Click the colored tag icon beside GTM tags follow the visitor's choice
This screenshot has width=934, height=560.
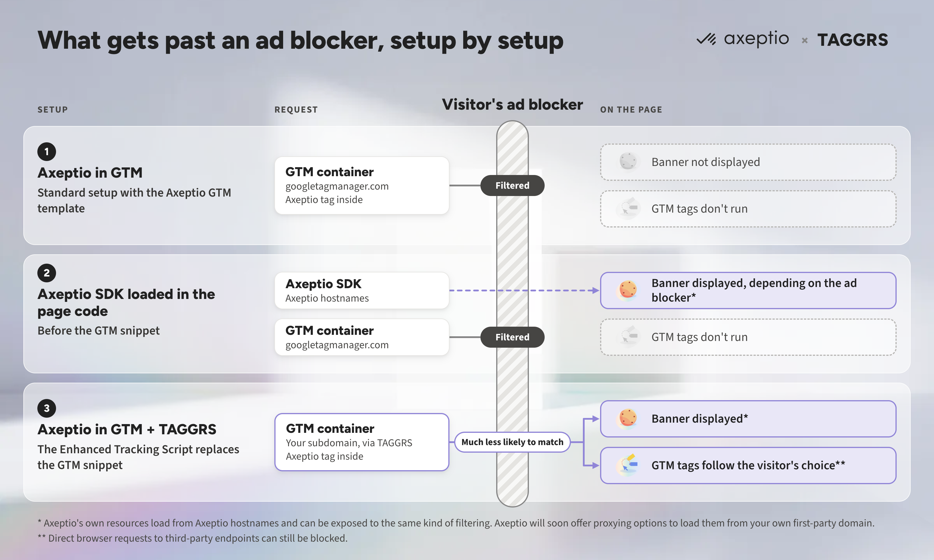coord(628,465)
